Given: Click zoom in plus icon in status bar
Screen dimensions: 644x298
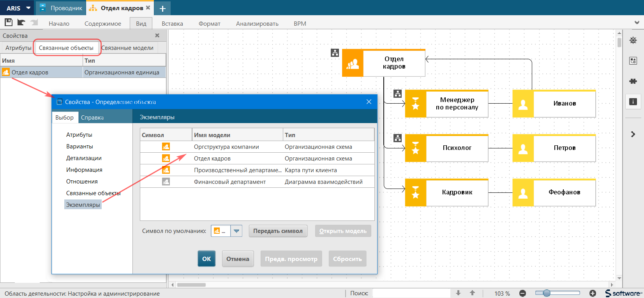Looking at the screenshot, I should click(593, 293).
